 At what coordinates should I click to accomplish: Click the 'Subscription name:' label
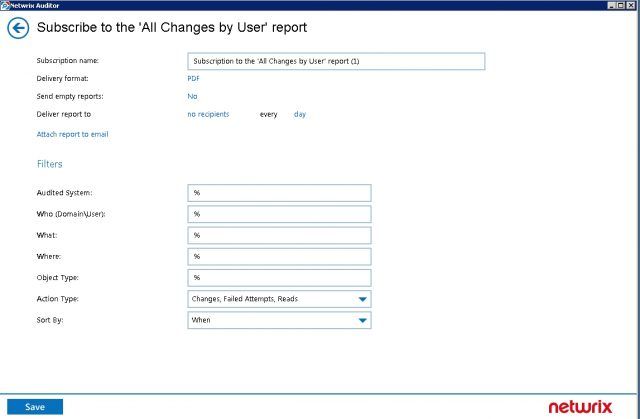click(68, 60)
